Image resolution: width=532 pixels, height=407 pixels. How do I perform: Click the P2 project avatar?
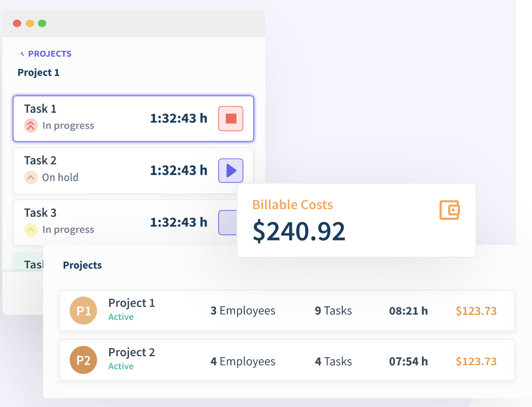84,360
